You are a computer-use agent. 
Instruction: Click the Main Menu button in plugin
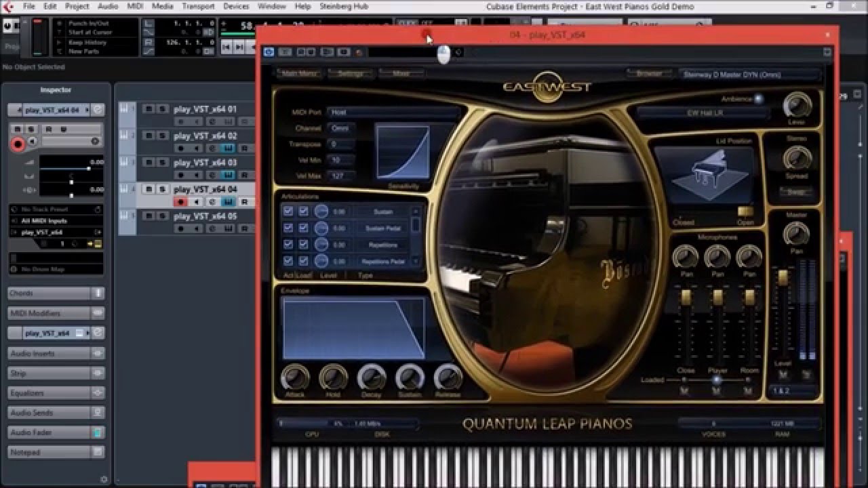299,73
